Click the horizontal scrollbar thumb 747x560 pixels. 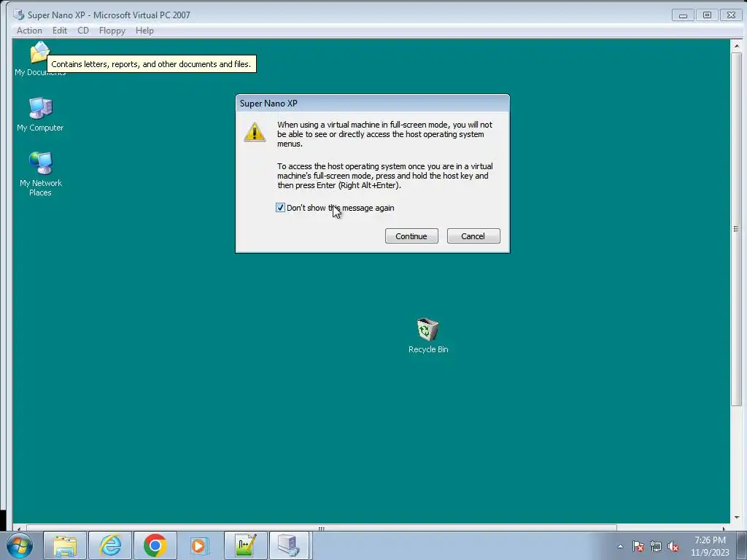(322, 528)
